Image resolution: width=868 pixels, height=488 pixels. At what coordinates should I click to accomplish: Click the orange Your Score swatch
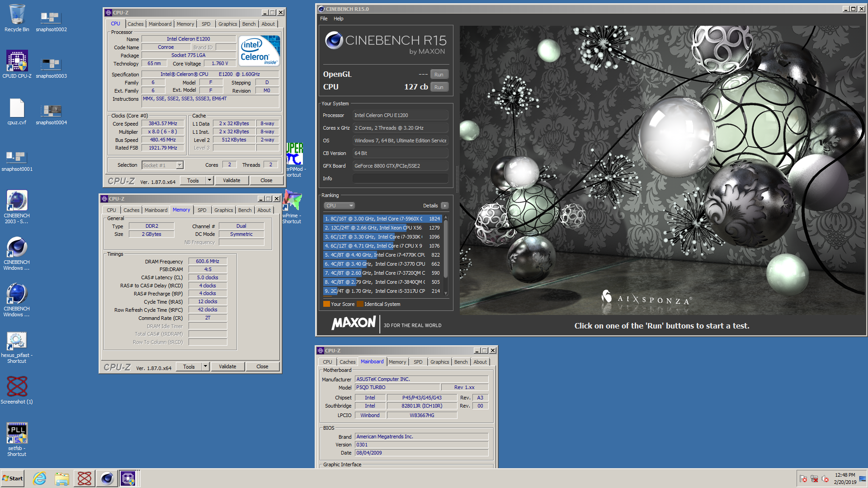326,304
